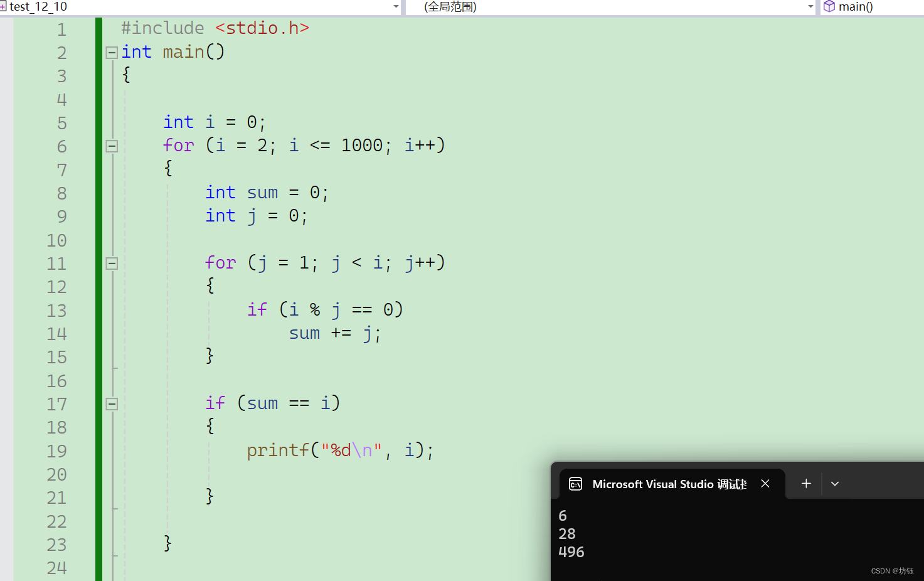
Task: Click the 'sum += j;' statement
Action: point(334,333)
